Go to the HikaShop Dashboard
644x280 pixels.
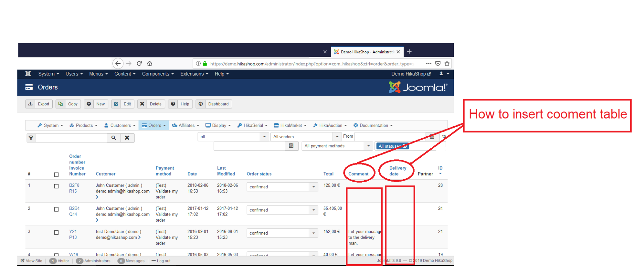[214, 104]
